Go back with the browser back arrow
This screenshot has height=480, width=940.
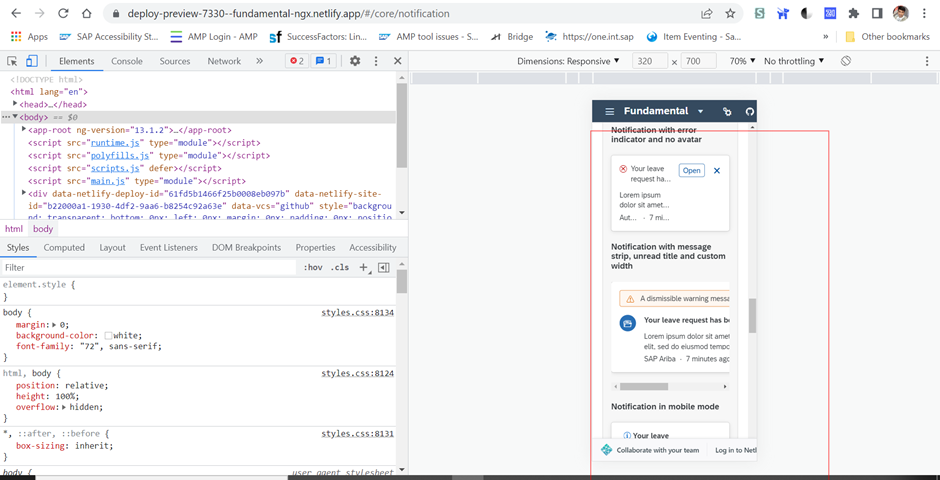click(16, 13)
